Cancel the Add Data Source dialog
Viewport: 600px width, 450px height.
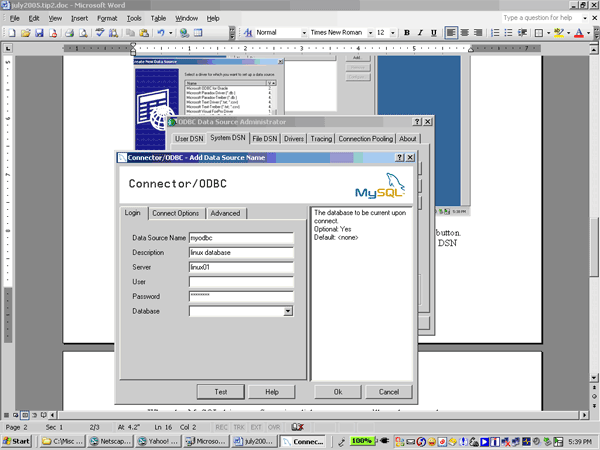(389, 392)
